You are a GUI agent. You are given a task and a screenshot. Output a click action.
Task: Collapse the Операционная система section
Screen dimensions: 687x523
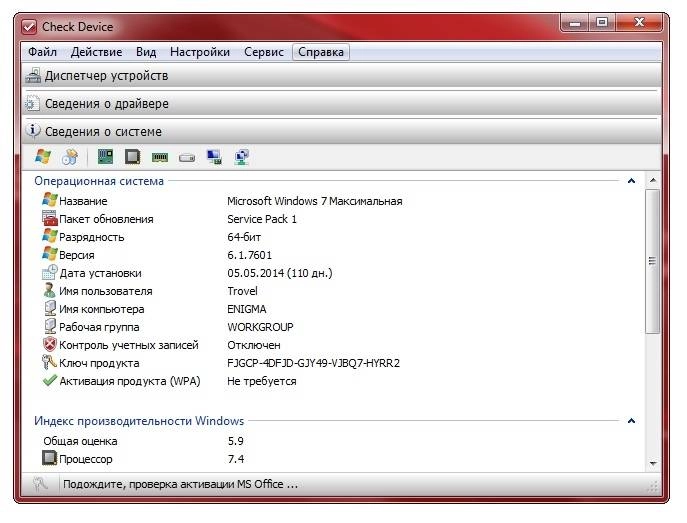[631, 181]
